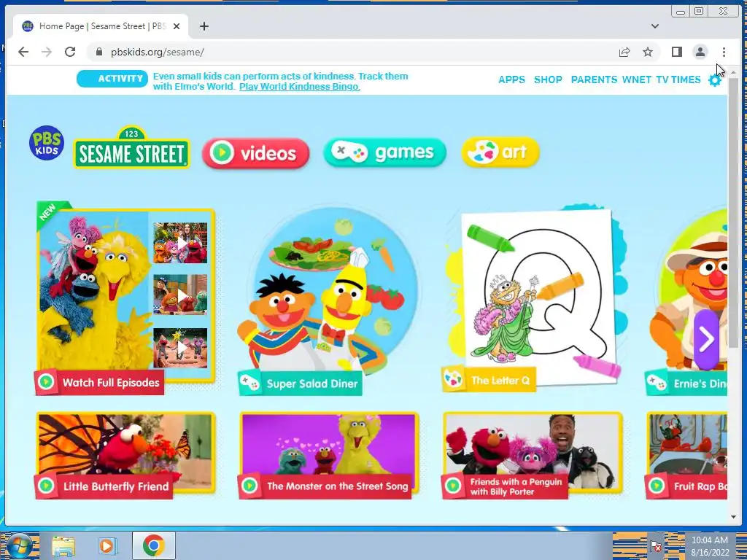747x560 pixels.
Task: Open the share page icon in address bar
Action: point(624,52)
